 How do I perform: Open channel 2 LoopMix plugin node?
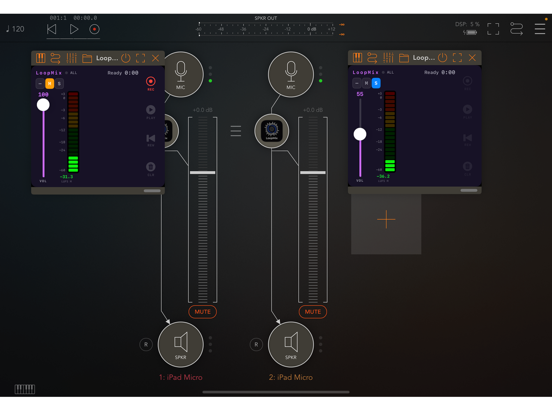click(271, 131)
